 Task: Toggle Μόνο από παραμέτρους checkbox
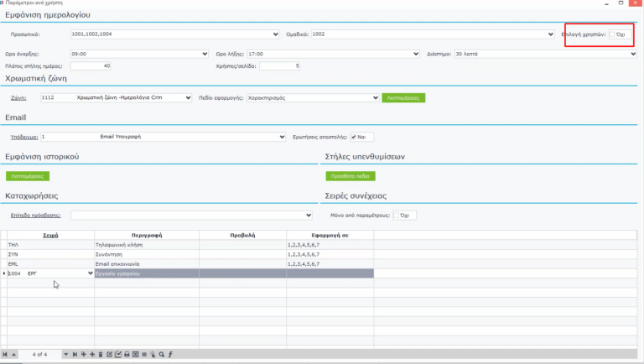397,216
